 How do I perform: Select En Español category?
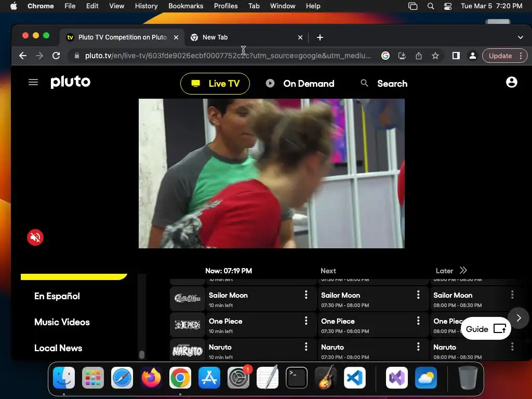click(x=57, y=296)
